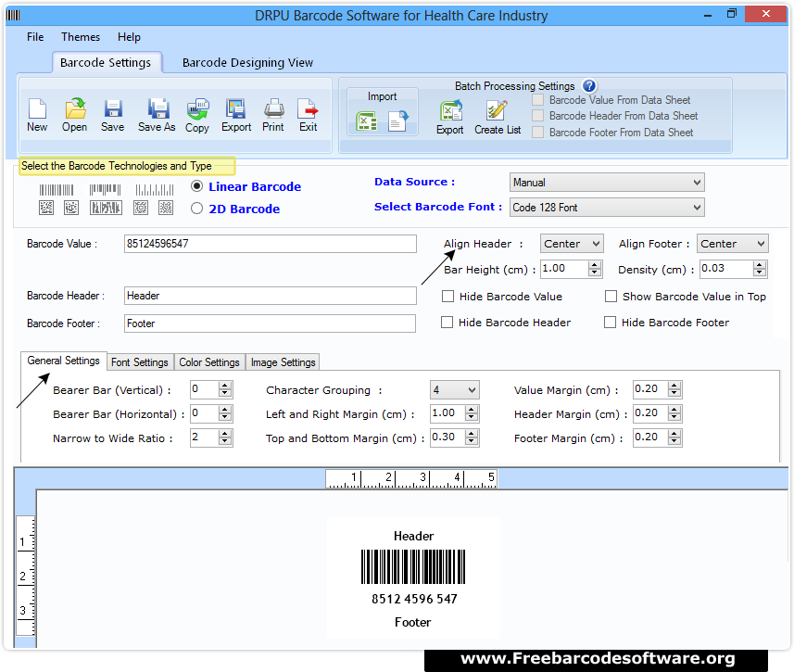794x672 pixels.
Task: Switch to Barcode Designing View tab
Action: pyautogui.click(x=247, y=62)
